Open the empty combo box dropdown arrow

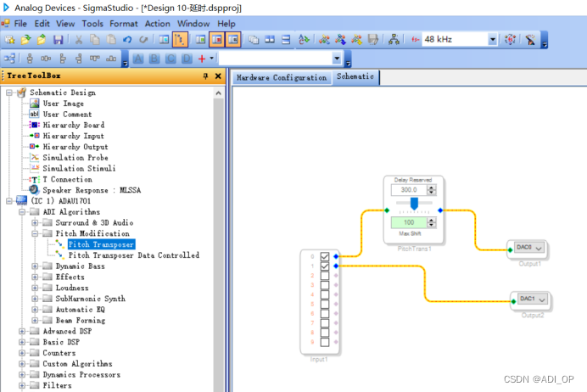[x=337, y=59]
